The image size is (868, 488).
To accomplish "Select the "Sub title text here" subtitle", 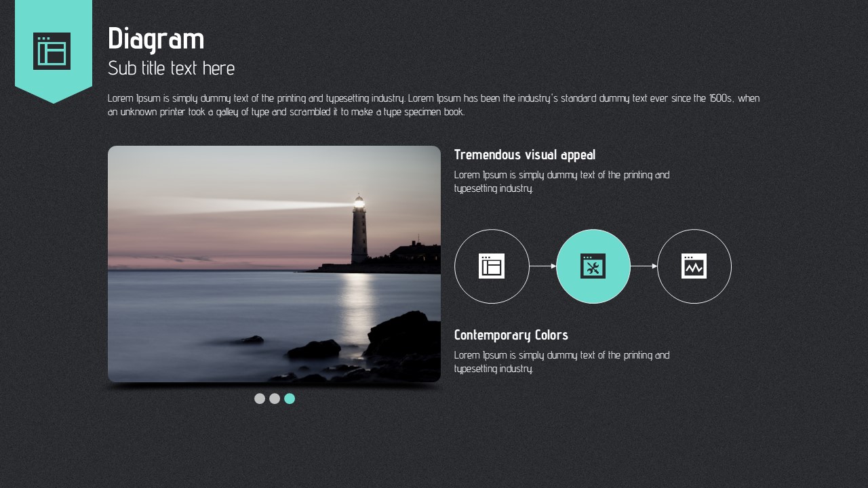I will (172, 68).
